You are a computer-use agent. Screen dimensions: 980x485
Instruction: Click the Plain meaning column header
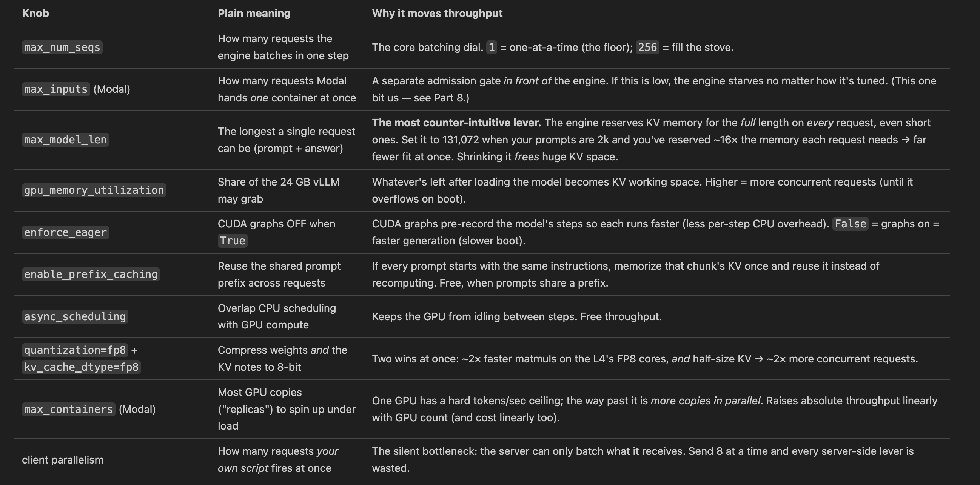pos(254,13)
